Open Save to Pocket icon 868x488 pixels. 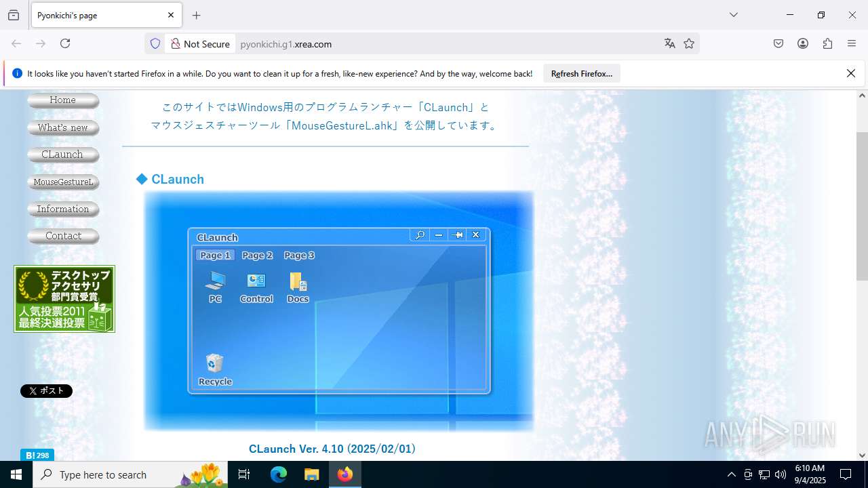(778, 43)
